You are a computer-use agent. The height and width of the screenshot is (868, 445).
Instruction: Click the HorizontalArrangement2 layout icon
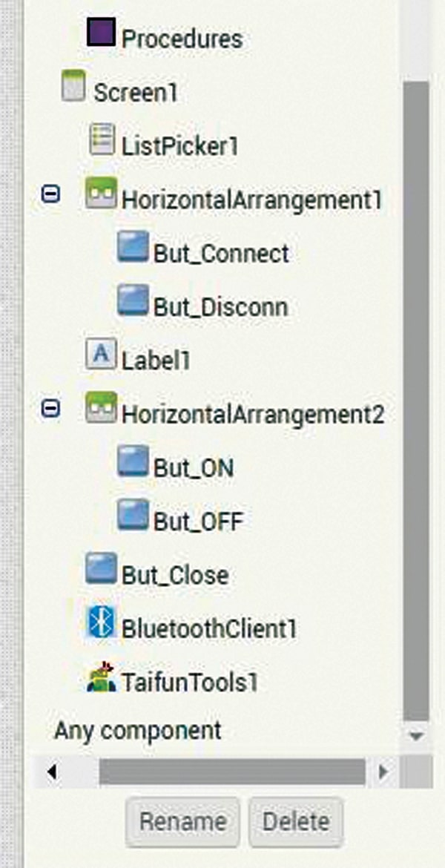pos(101,408)
